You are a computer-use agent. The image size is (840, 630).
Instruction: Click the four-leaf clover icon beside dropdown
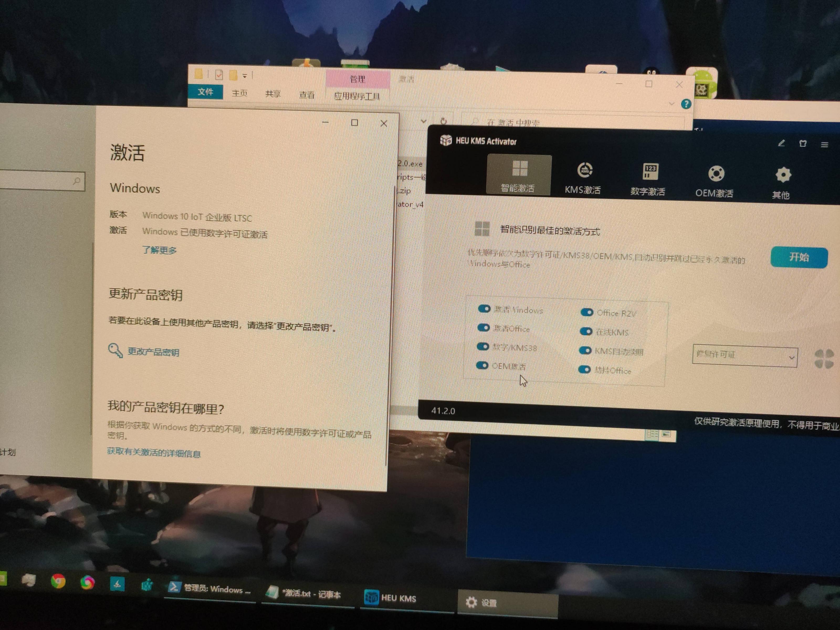pyautogui.click(x=824, y=359)
